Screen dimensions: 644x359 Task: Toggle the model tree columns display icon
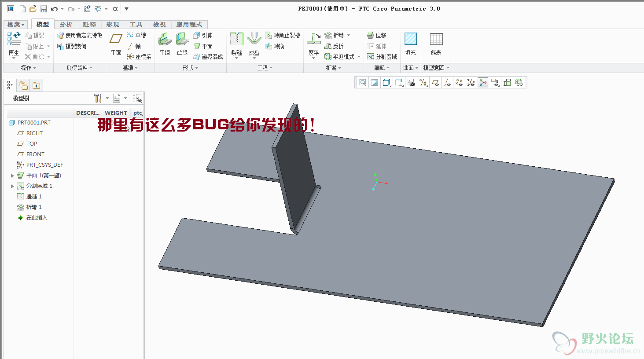[137, 98]
